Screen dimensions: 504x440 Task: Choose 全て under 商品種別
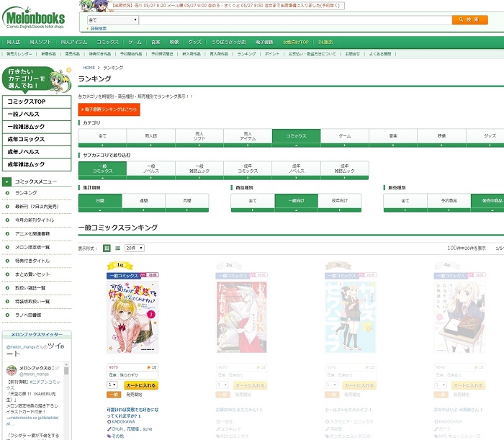pos(253,203)
